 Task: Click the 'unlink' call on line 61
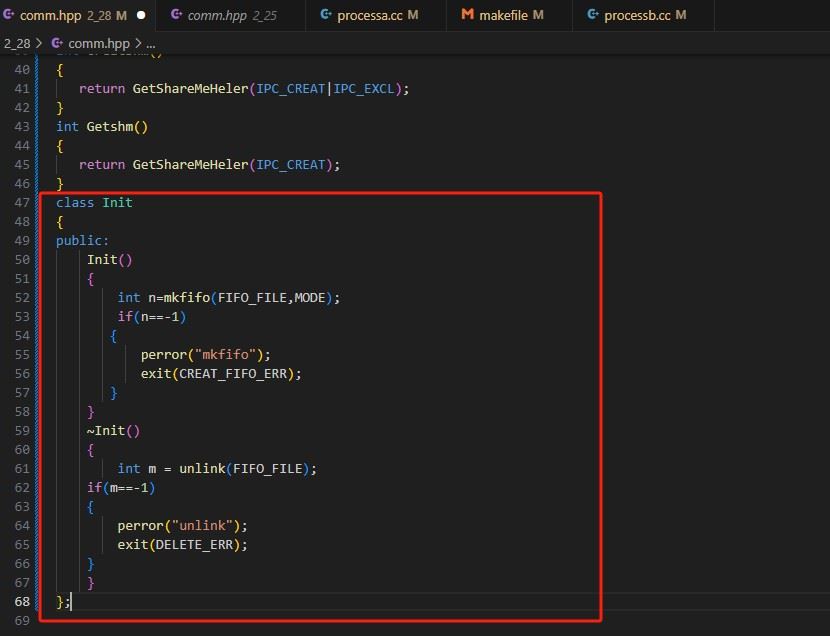coord(202,469)
